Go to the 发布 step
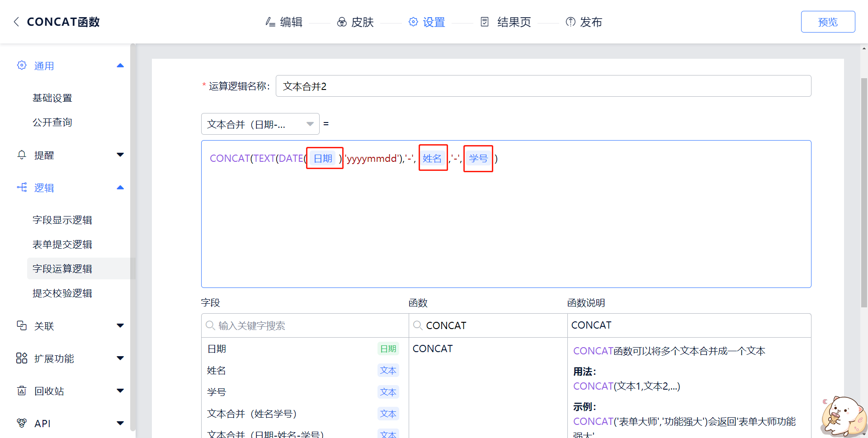Viewport: 868px width, 438px height. pos(584,22)
